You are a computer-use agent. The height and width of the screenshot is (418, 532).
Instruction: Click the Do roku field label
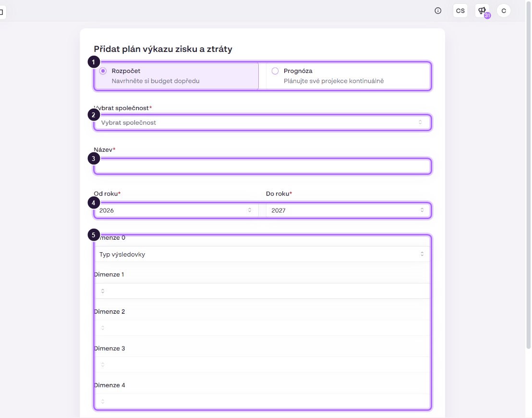click(x=279, y=194)
